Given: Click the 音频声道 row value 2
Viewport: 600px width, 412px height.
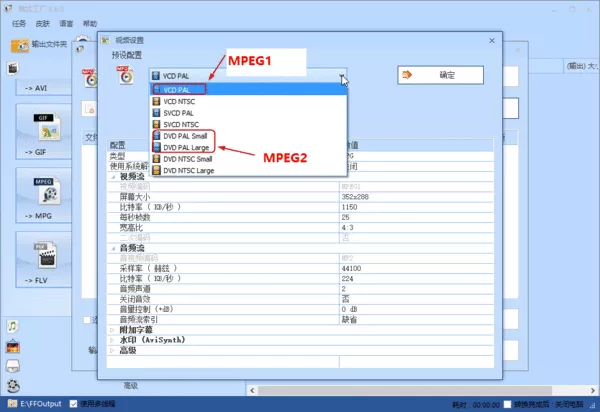Looking at the screenshot, I should 344,289.
